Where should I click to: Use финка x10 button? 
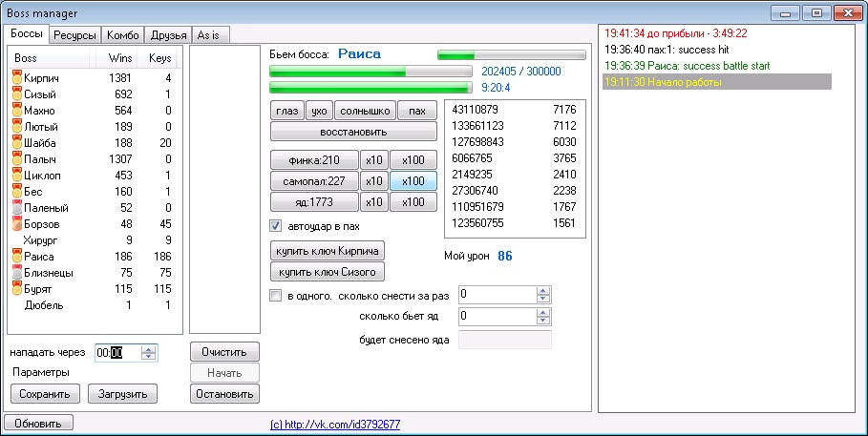pos(374,160)
